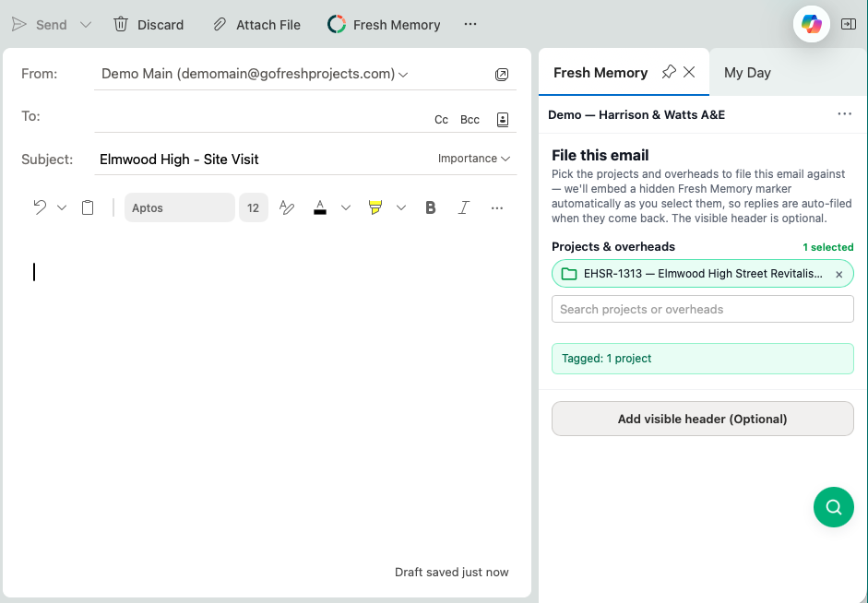This screenshot has width=868, height=603.
Task: Click the Paste clipboard icon
Action: tap(88, 207)
